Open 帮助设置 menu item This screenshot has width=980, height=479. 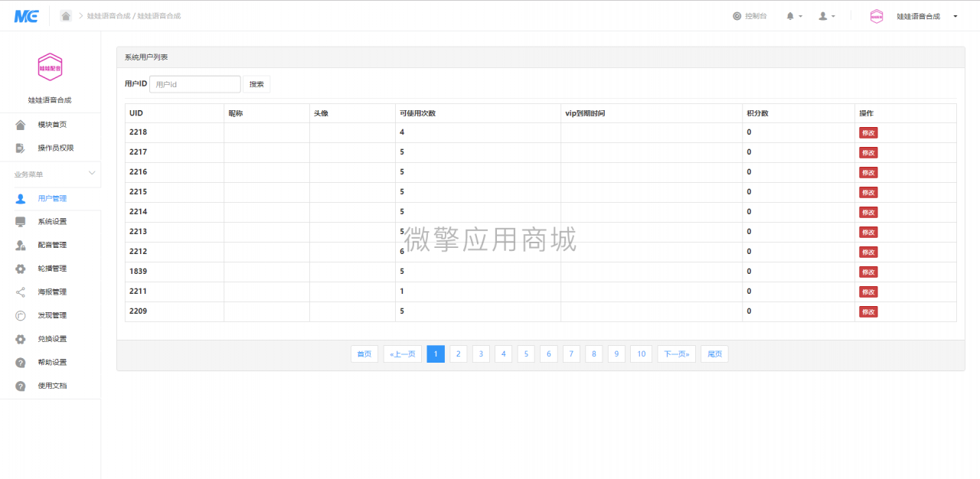[x=51, y=362]
